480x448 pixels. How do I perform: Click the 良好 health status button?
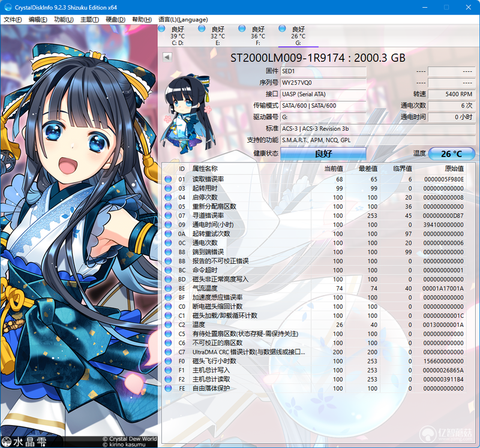(x=323, y=154)
